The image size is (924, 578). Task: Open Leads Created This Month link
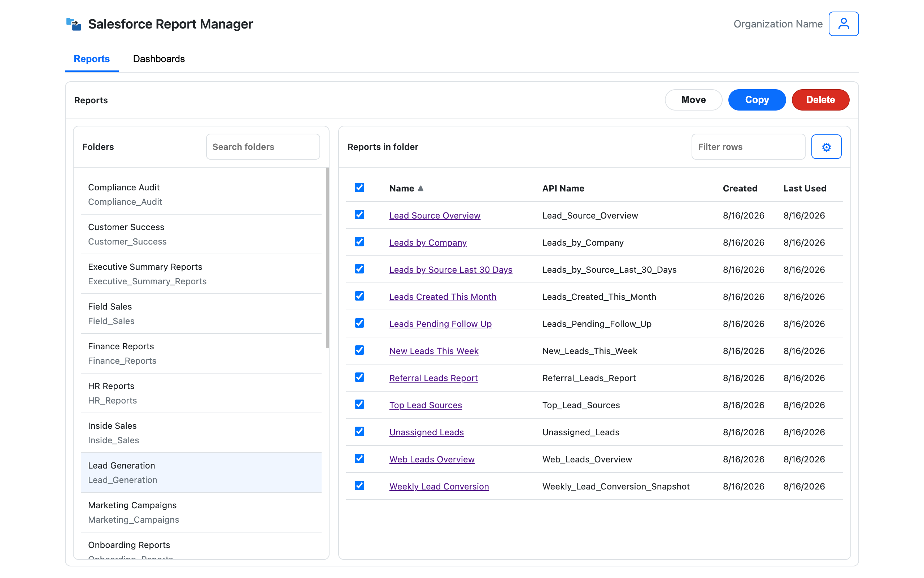pyautogui.click(x=443, y=297)
